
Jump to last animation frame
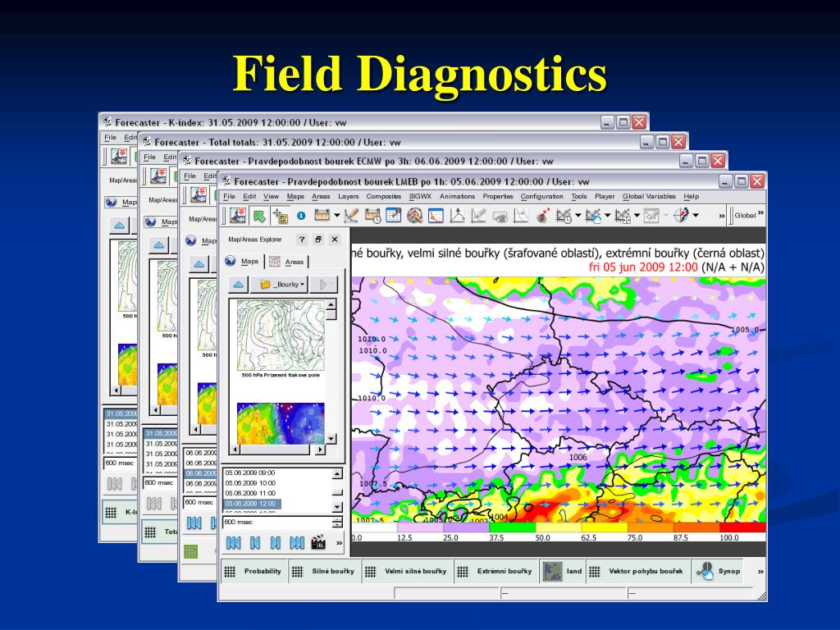pyautogui.click(x=297, y=543)
